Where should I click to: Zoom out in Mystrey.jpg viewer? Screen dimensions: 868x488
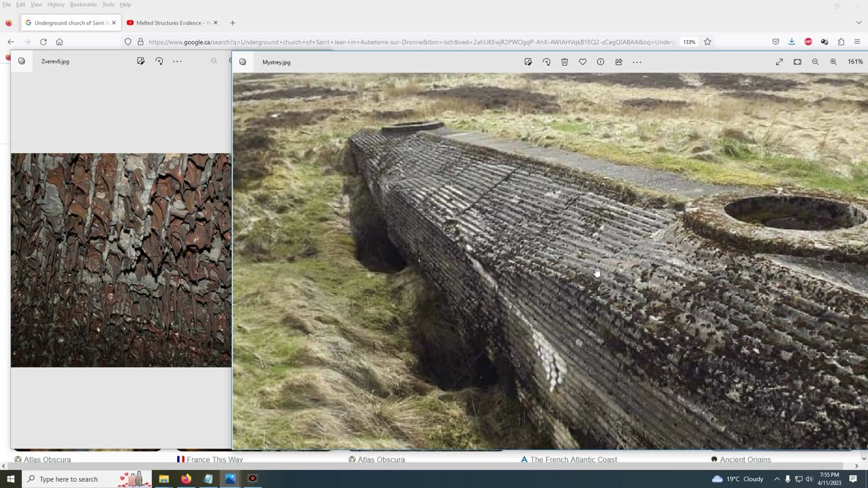tap(815, 62)
